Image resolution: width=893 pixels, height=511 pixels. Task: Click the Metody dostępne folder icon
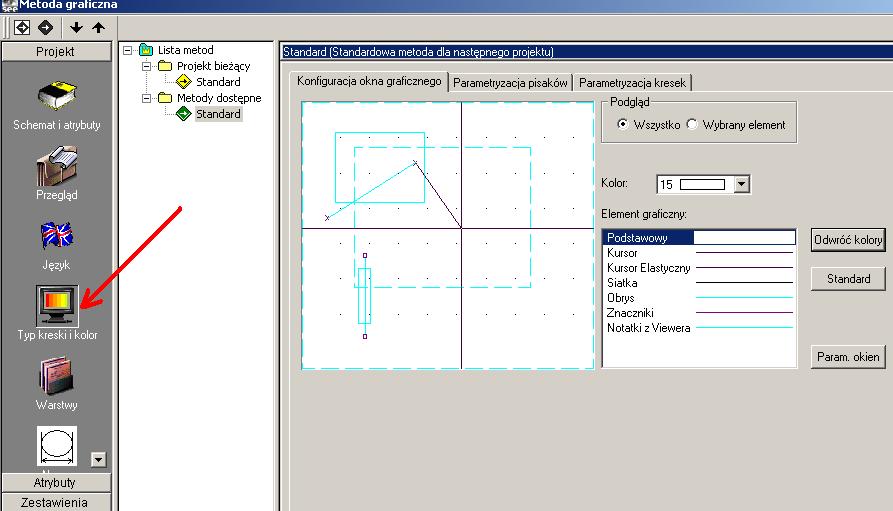(165, 98)
